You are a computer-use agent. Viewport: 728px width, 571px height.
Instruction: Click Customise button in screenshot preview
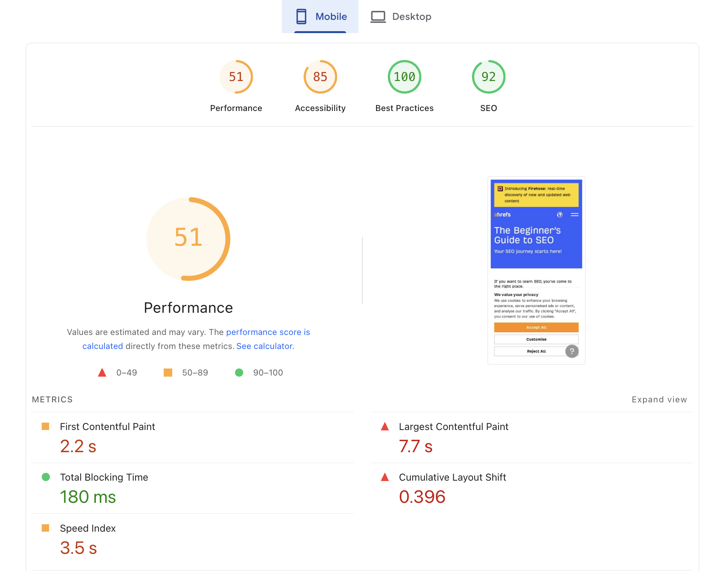click(536, 339)
